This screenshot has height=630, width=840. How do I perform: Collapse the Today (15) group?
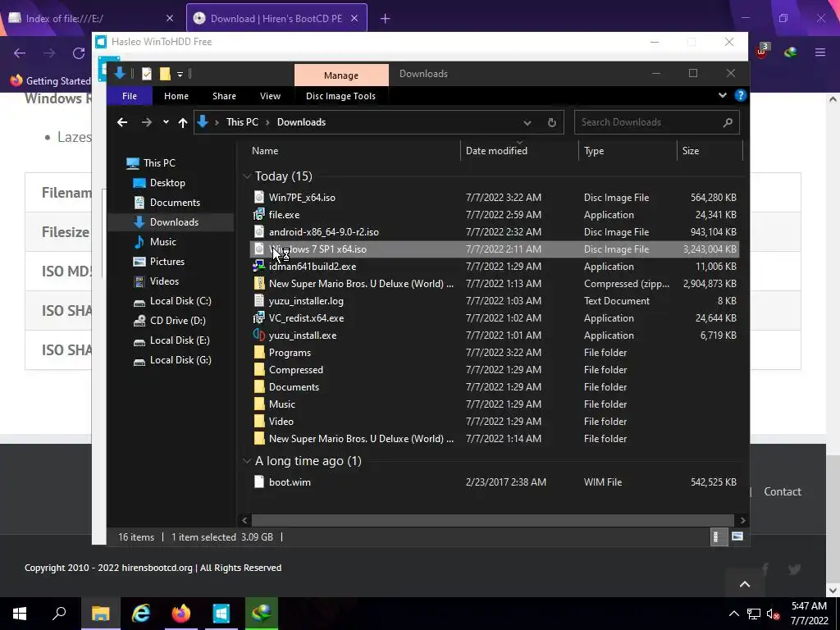pos(247,176)
